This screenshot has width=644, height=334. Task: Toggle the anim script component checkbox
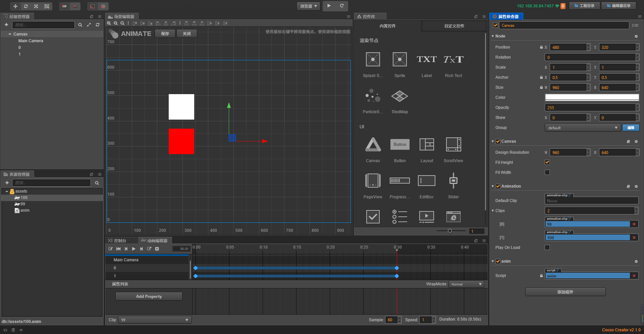coord(498,261)
